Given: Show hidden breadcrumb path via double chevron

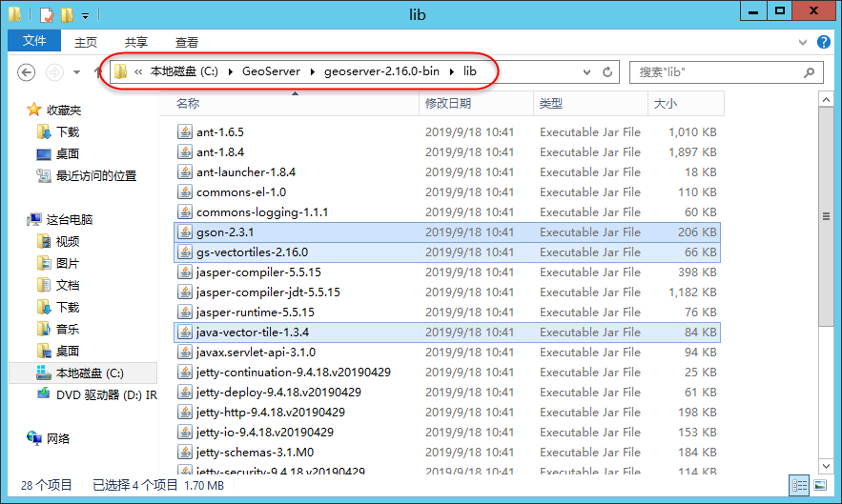Looking at the screenshot, I should 138,71.
